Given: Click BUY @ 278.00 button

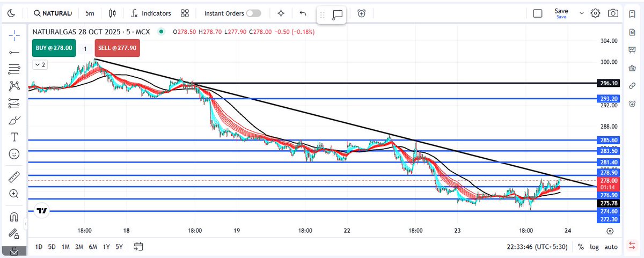Looking at the screenshot, I should pos(54,48).
